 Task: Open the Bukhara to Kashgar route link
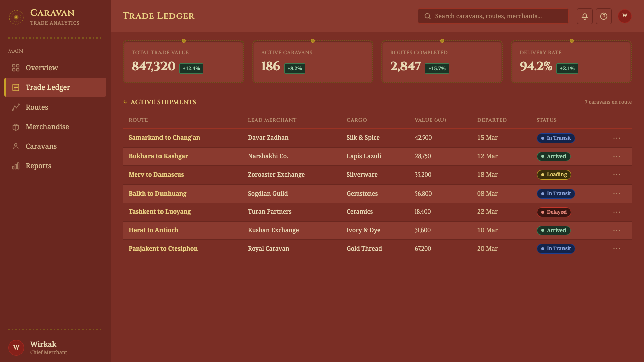tap(158, 156)
